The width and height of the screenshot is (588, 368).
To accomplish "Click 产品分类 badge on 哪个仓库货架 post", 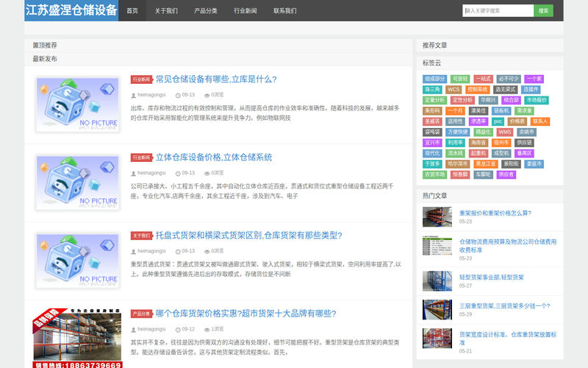I will point(142,314).
